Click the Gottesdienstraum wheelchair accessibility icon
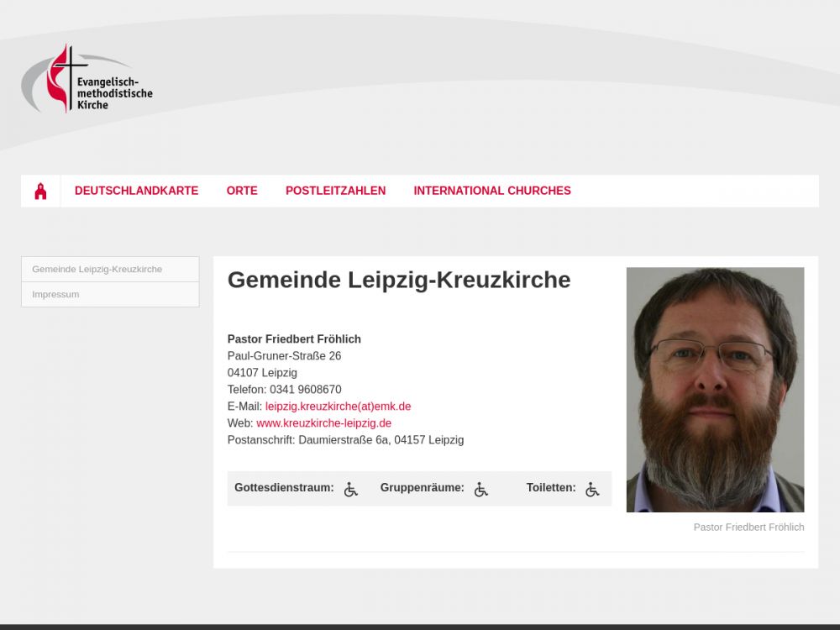The height and width of the screenshot is (630, 840). 351,489
